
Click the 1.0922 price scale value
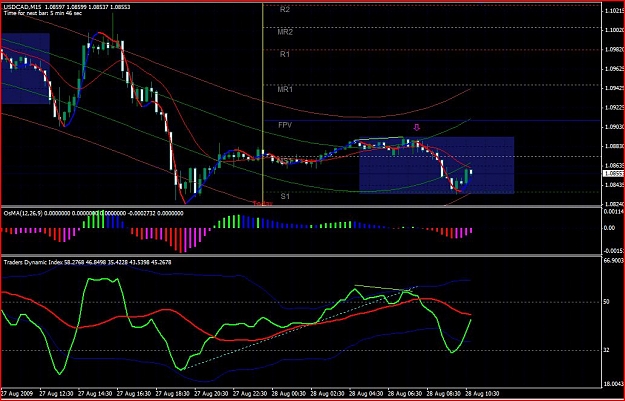(614, 107)
